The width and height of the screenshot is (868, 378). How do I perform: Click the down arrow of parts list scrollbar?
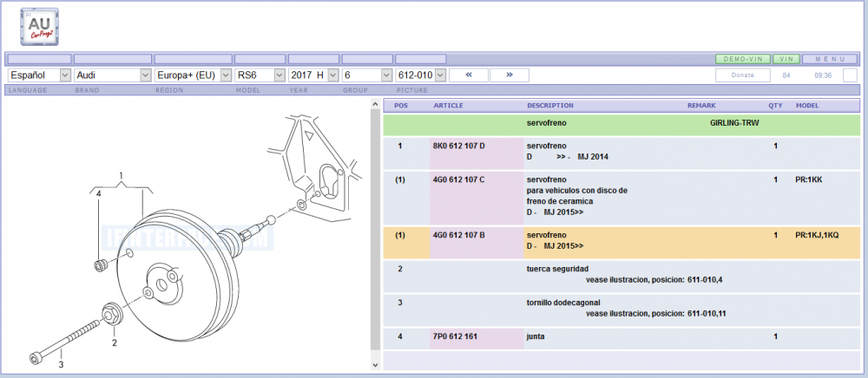coord(375,365)
